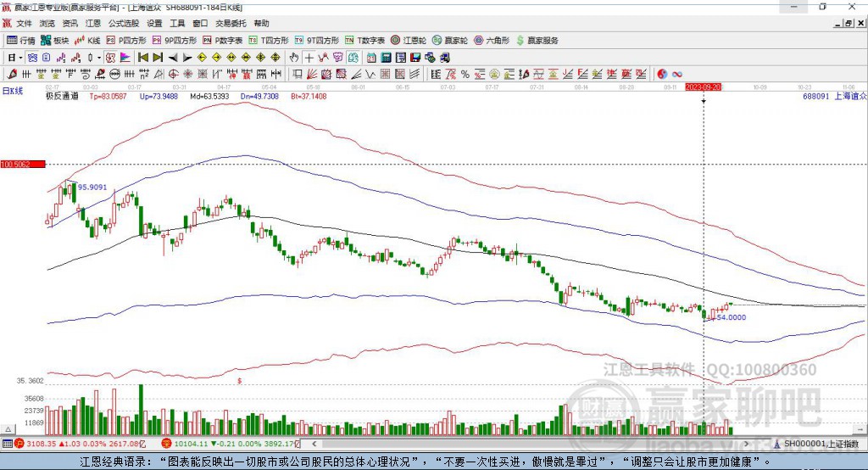Open the calculator icon in the toolbar

click(386, 58)
